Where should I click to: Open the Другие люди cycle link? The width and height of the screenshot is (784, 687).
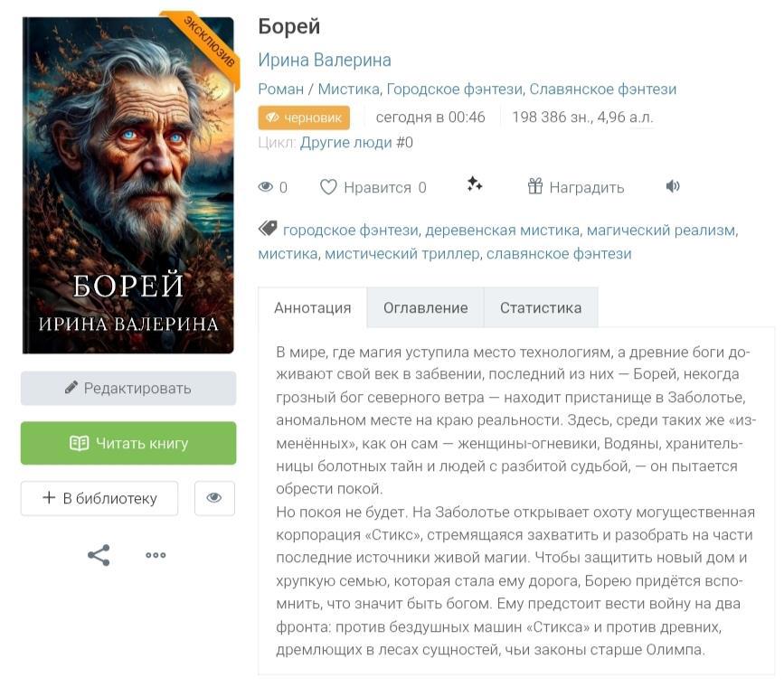click(347, 143)
